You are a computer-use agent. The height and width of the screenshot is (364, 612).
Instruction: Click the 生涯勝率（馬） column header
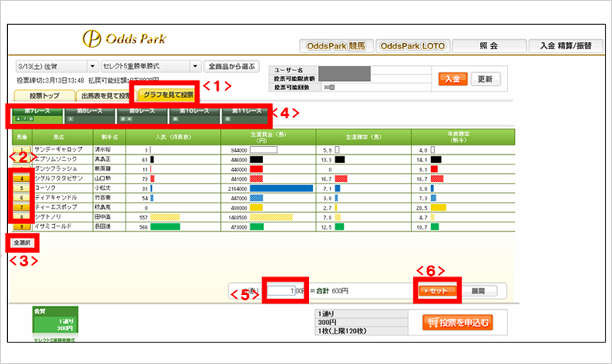pos(363,137)
